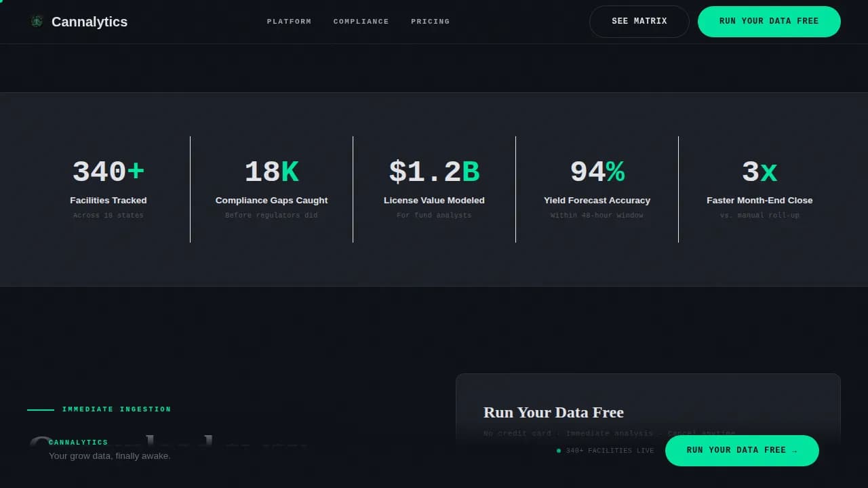The height and width of the screenshot is (488, 868).
Task: Select the 340+ Facilities Live status text
Action: [610, 451]
